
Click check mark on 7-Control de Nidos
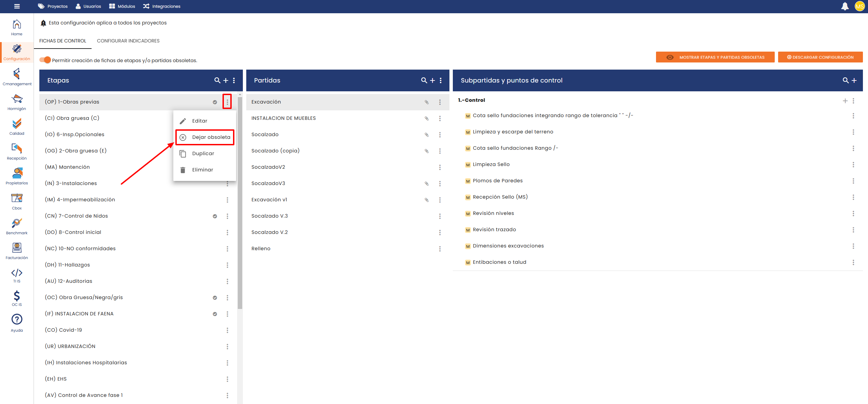pos(215,216)
